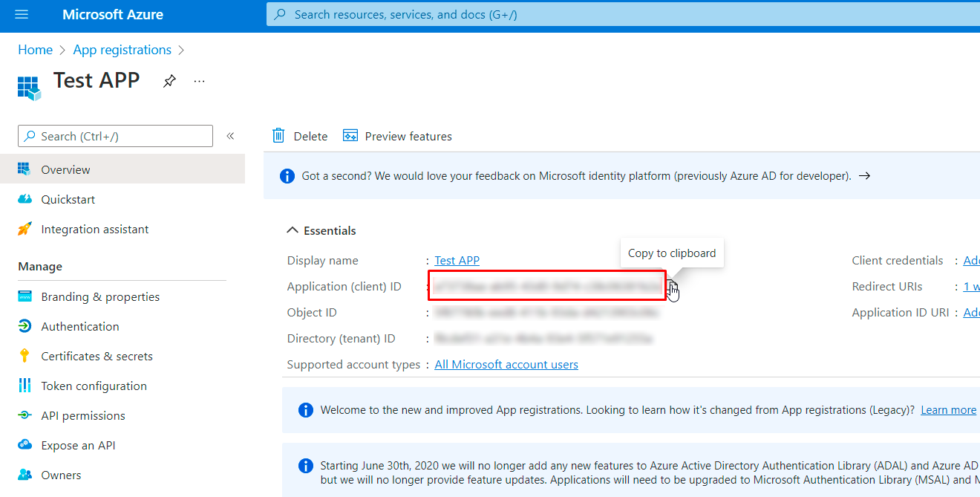Follow the feedback banner arrow
Viewport: 980px width, 497px height.
864,176
